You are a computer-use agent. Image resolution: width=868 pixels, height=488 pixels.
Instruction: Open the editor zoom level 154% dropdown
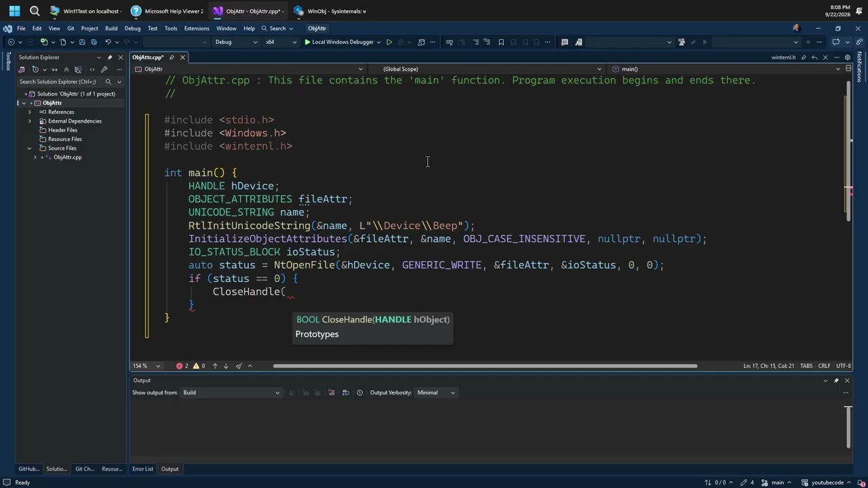146,366
